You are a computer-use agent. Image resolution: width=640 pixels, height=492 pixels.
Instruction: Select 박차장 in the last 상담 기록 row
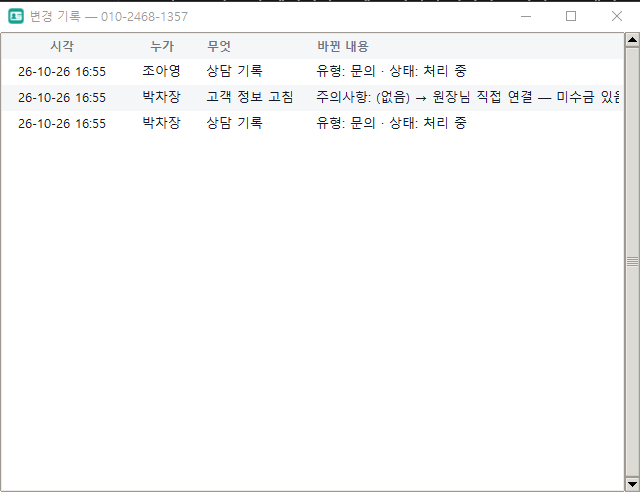[161, 123]
